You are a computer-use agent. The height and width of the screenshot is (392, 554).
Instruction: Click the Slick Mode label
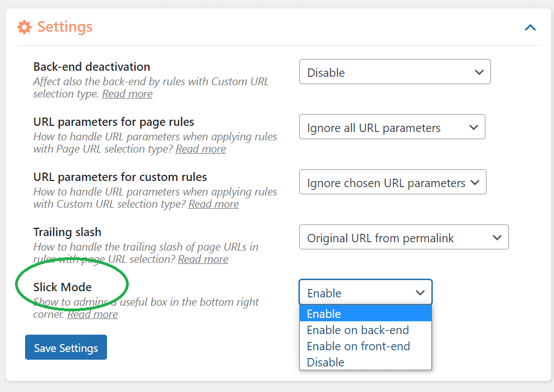tap(62, 287)
